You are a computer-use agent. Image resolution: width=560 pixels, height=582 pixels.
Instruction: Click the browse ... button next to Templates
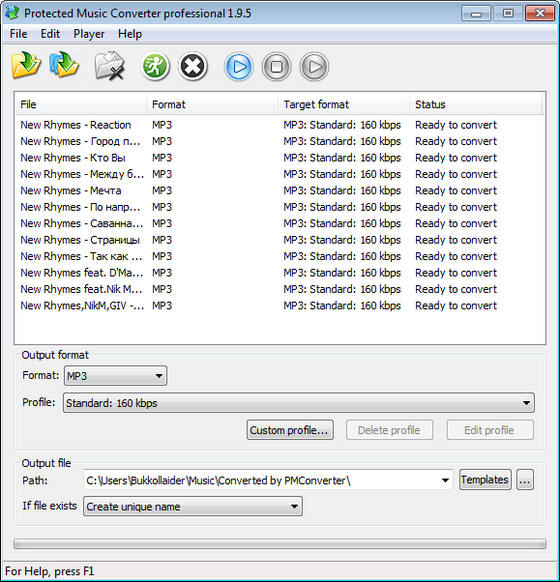click(x=525, y=480)
